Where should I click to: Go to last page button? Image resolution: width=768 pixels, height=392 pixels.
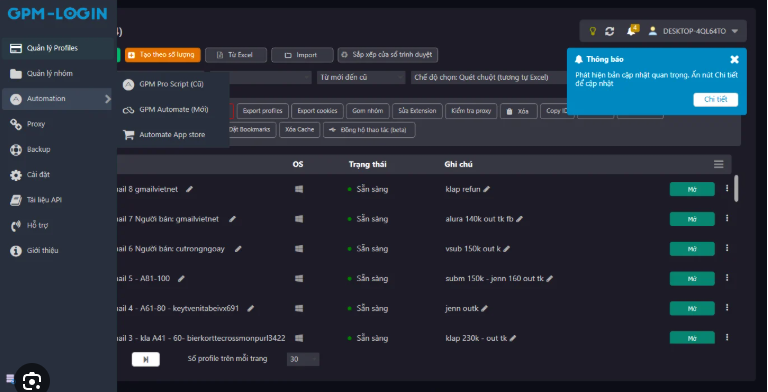[145, 360]
